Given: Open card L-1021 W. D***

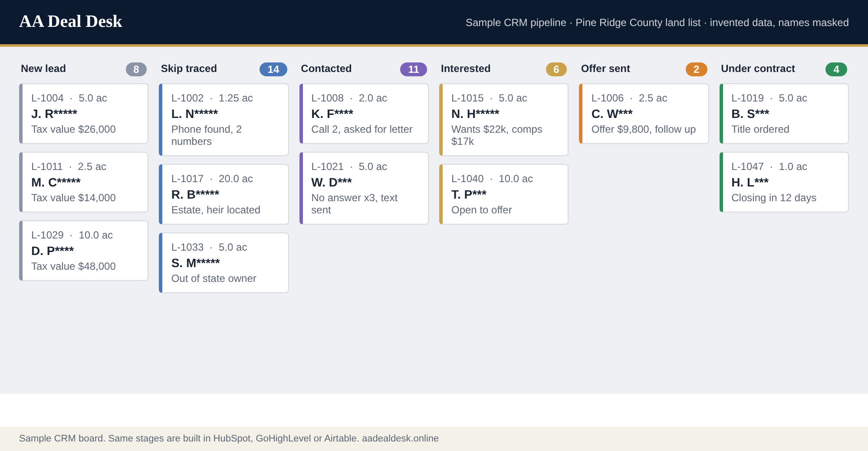Looking at the screenshot, I should pos(364,188).
